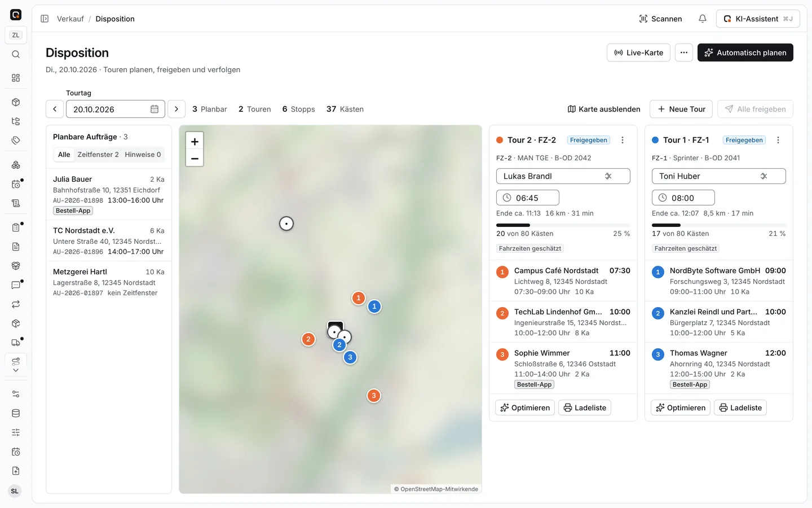This screenshot has width=812, height=508.
Task: Expand the sidebar section chevron
Action: pos(16,370)
